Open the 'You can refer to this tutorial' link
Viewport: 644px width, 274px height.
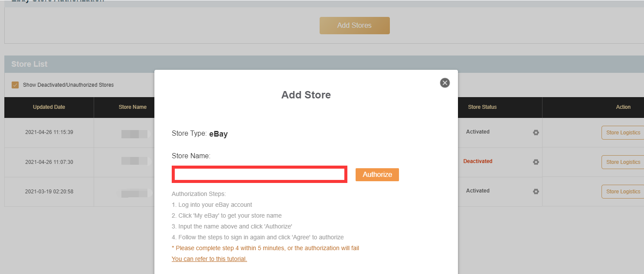(209, 259)
